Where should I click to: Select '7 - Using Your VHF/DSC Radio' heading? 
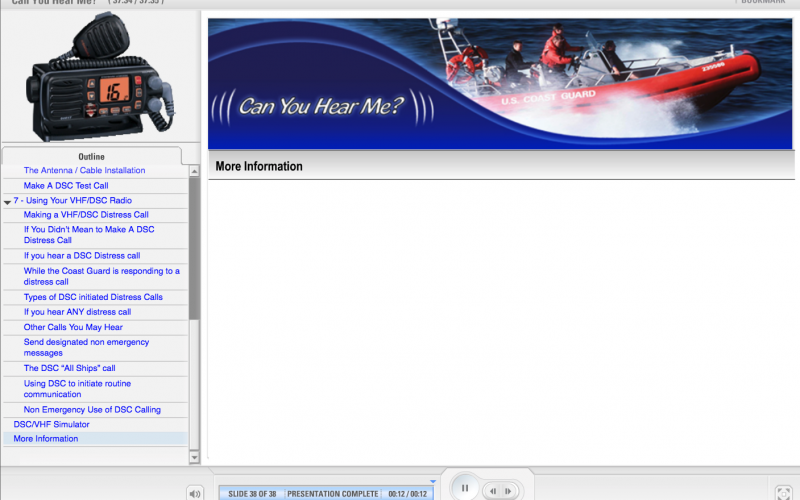point(72,201)
